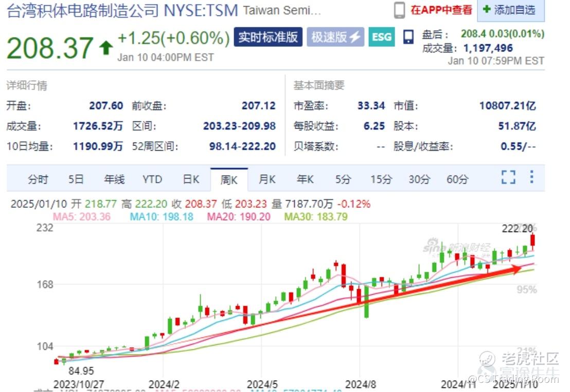This screenshot has width=570, height=392.
Task: Add TSM via 添加自选 button
Action: coord(511,10)
